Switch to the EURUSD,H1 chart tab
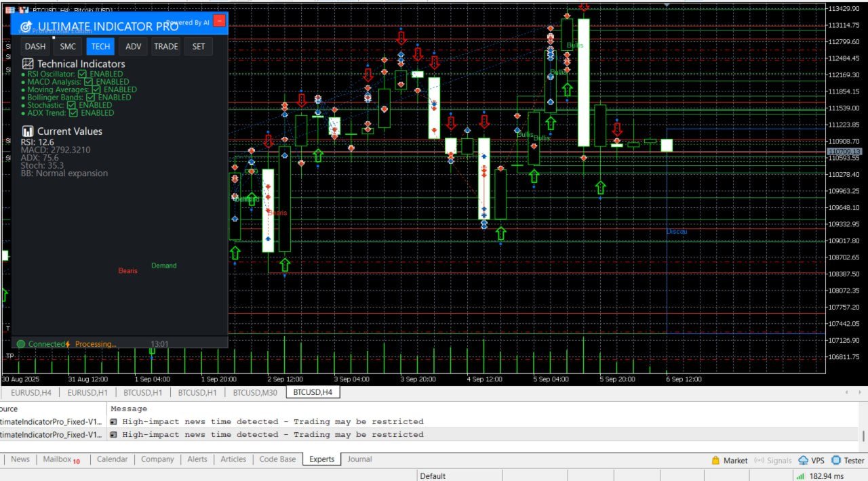The image size is (868, 481). tap(87, 392)
